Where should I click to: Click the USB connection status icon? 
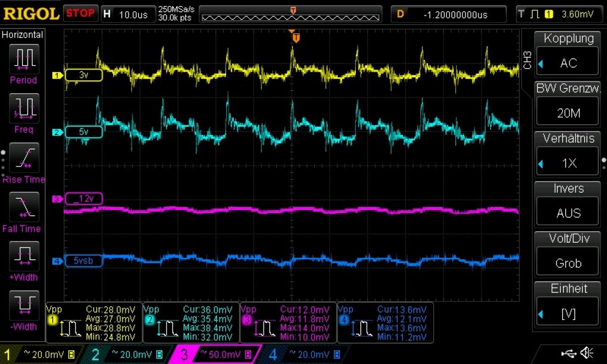pyautogui.click(x=568, y=353)
